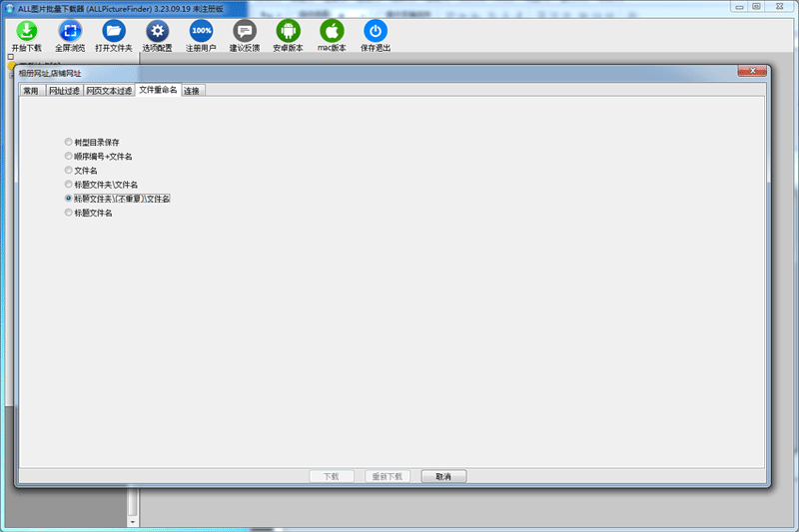Close the 相册网址 dialog window

pyautogui.click(x=751, y=72)
